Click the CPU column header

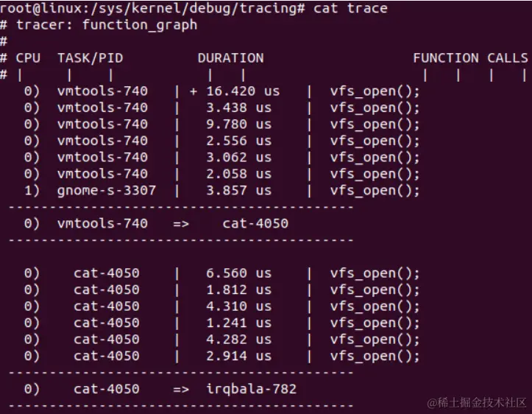(28, 58)
